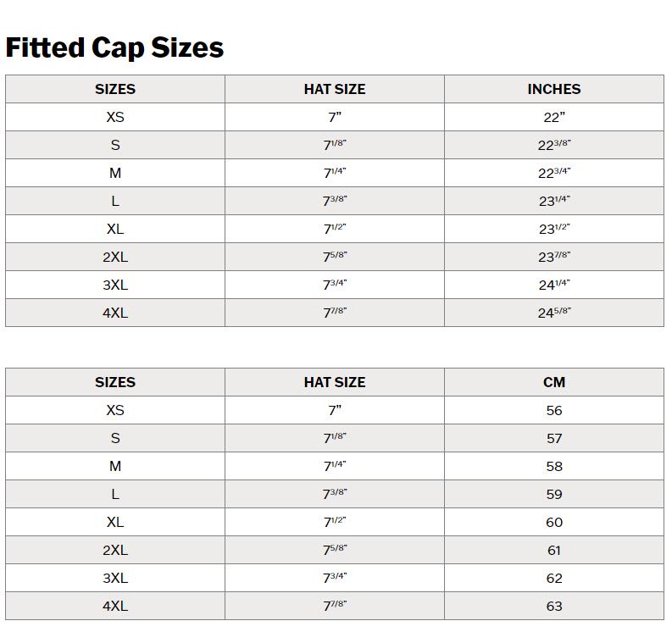Select the 2XL label in inches table
The height and width of the screenshot is (632, 672).
click(115, 257)
